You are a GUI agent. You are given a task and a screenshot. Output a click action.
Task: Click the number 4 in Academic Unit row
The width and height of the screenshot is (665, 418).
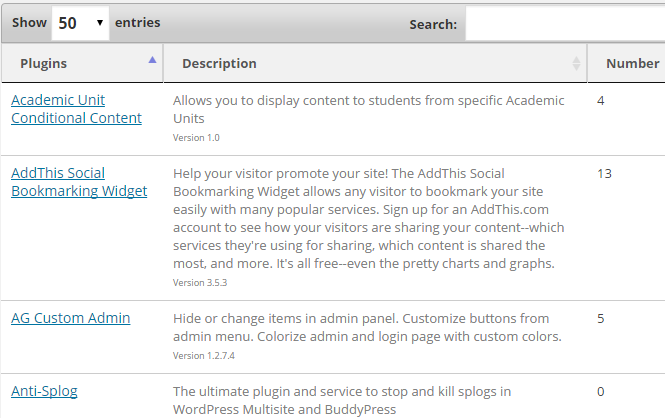click(601, 101)
